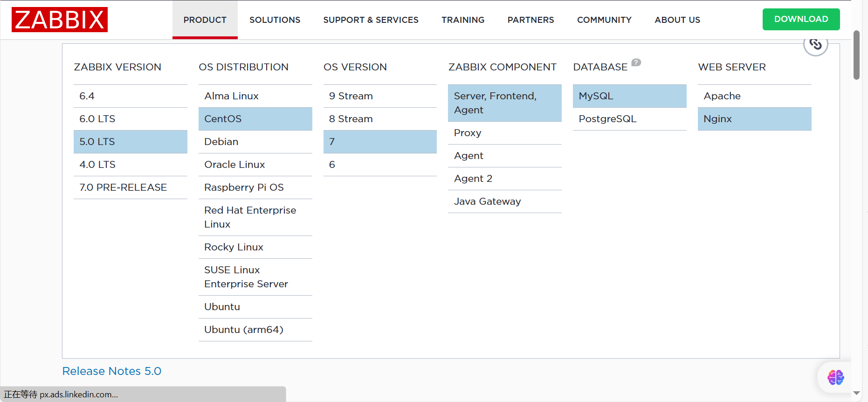This screenshot has height=402, width=868.
Task: Open Release Notes 5.0 link
Action: point(112,371)
